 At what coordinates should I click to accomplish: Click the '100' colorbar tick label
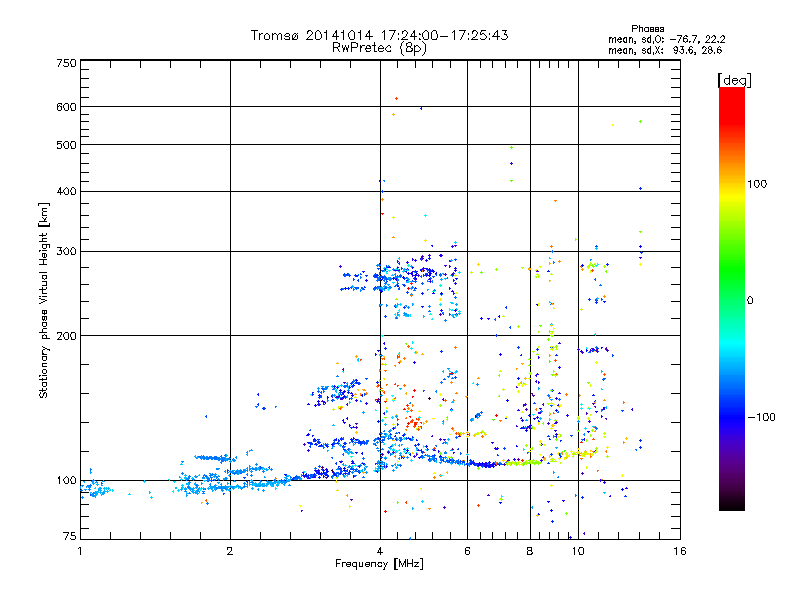pos(757,184)
